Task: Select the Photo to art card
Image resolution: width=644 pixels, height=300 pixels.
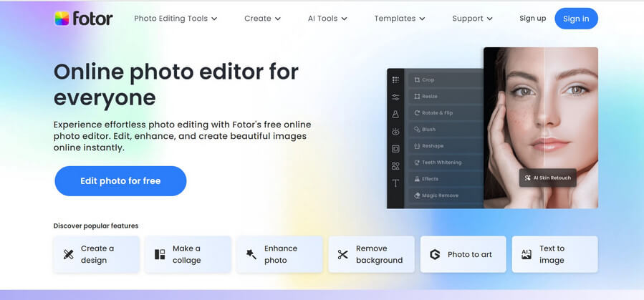Action: click(x=463, y=254)
